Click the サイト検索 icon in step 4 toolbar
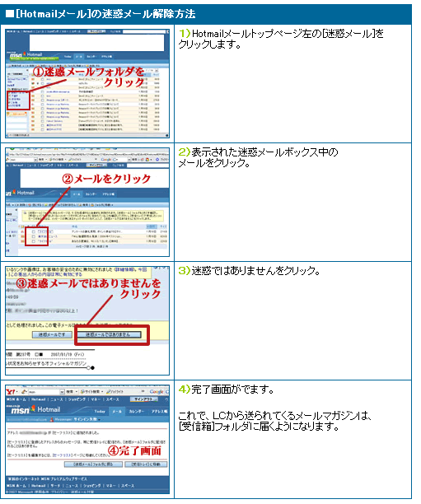The image size is (421, 504). point(82,392)
